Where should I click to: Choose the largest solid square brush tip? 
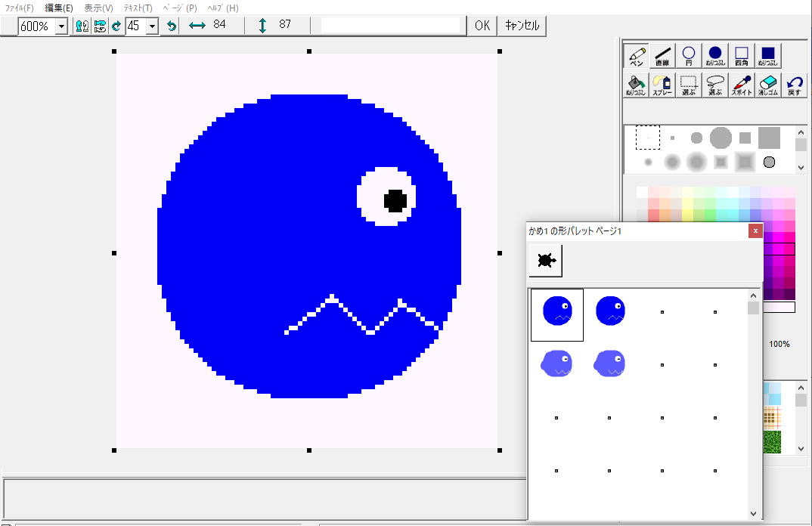[769, 138]
